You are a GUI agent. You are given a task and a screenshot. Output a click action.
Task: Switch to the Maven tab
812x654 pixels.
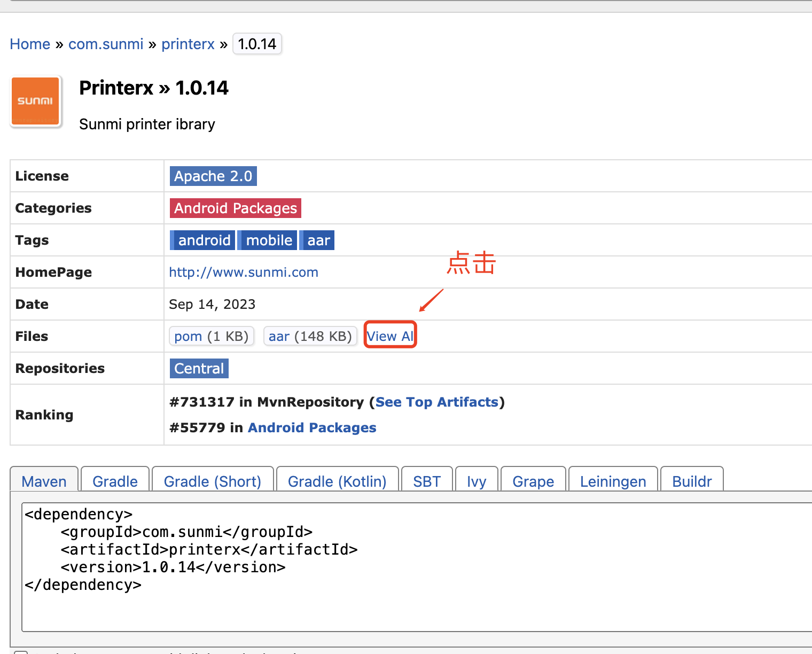click(x=44, y=480)
